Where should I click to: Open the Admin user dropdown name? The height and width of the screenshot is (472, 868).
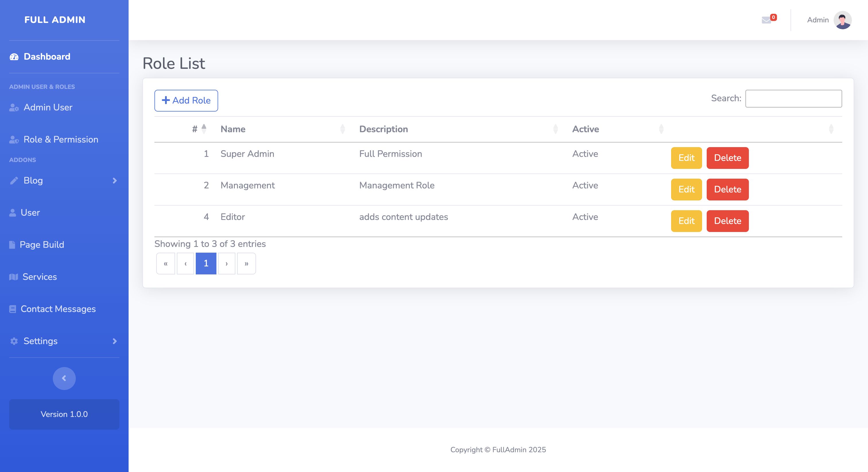coord(817,20)
